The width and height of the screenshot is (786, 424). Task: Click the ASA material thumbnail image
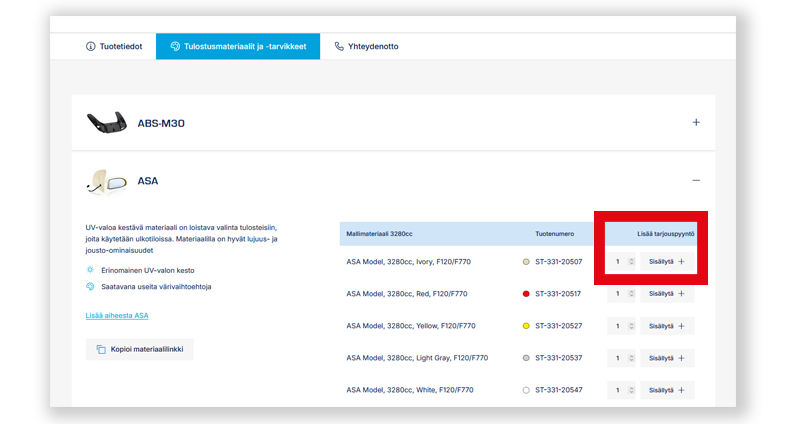point(107,181)
